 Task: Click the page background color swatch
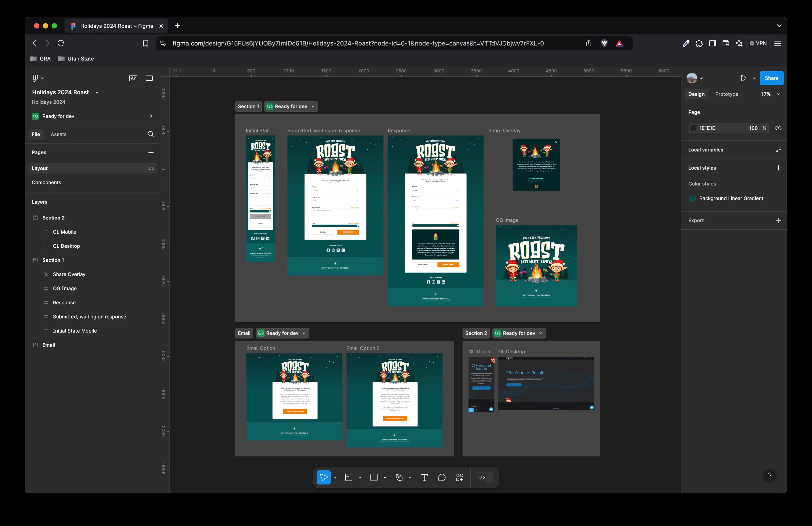pyautogui.click(x=694, y=128)
